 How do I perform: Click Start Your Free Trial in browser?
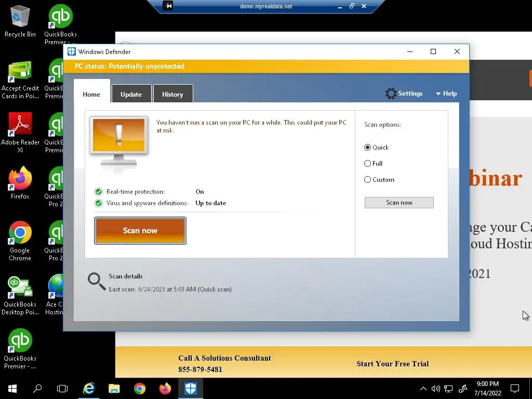pos(393,364)
